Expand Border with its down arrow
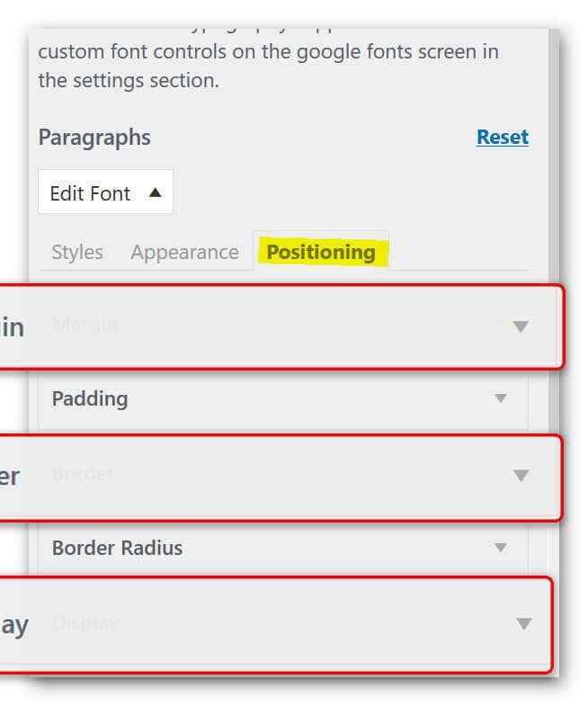Image resolution: width=588 pixels, height=706 pixels. (x=521, y=476)
